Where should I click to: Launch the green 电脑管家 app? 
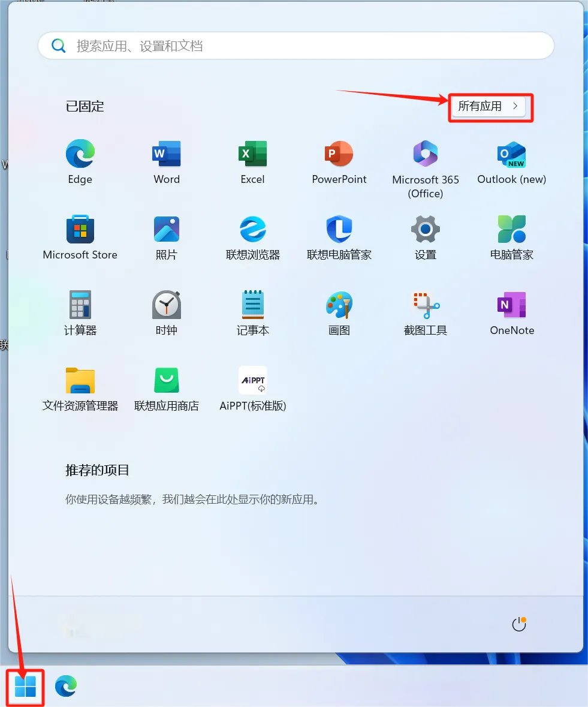512,237
